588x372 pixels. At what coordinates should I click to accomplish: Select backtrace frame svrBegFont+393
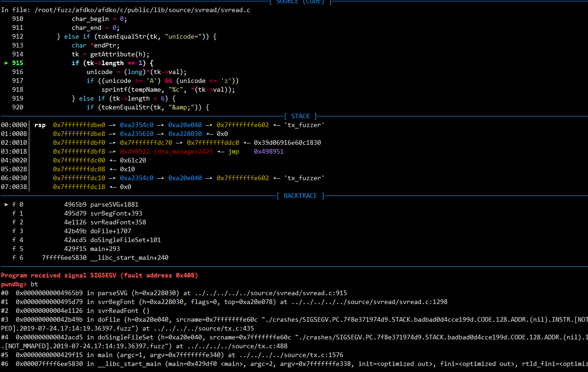tap(116, 213)
